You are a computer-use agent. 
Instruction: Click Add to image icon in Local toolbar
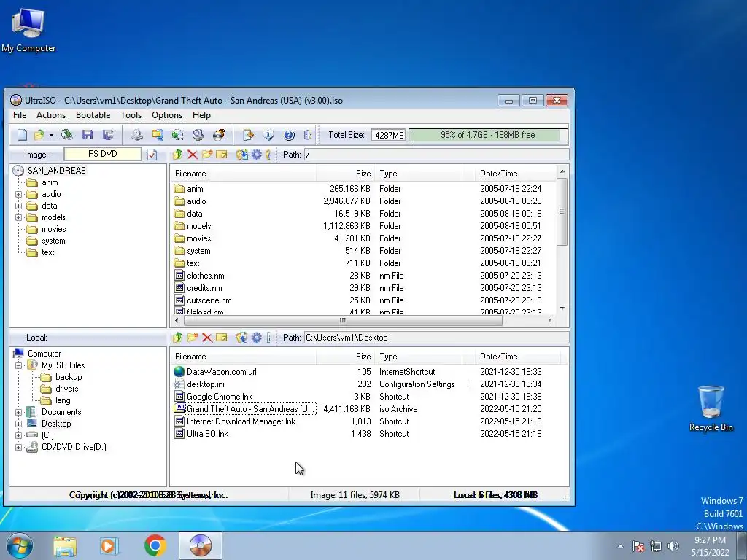242,338
